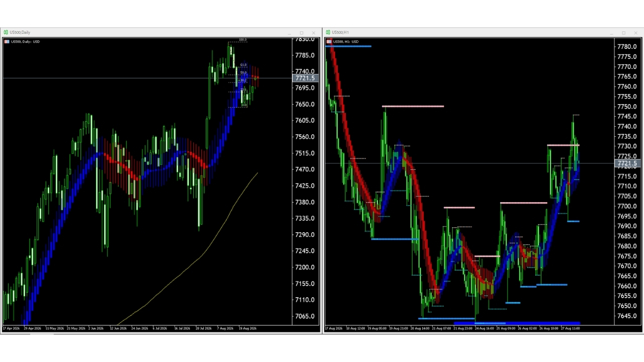Click the "25 Aug 09:00" label on H1 time axis
This screenshot has width=644, height=362.
tap(506, 328)
